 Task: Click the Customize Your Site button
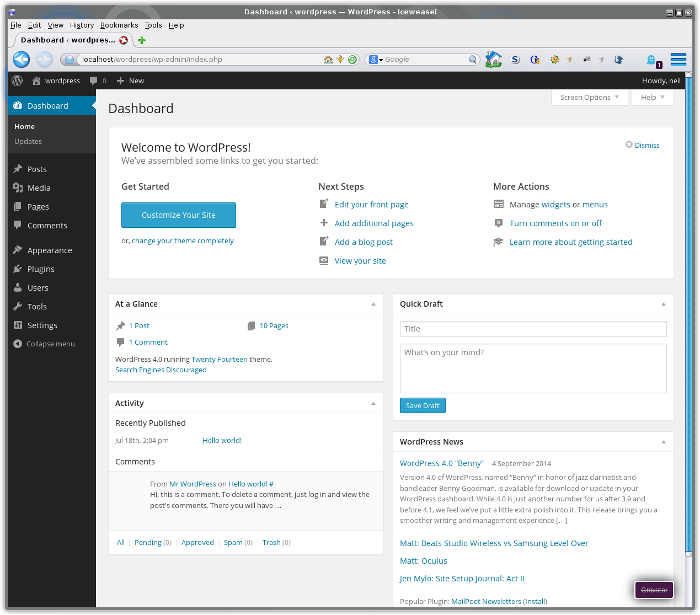click(x=179, y=215)
